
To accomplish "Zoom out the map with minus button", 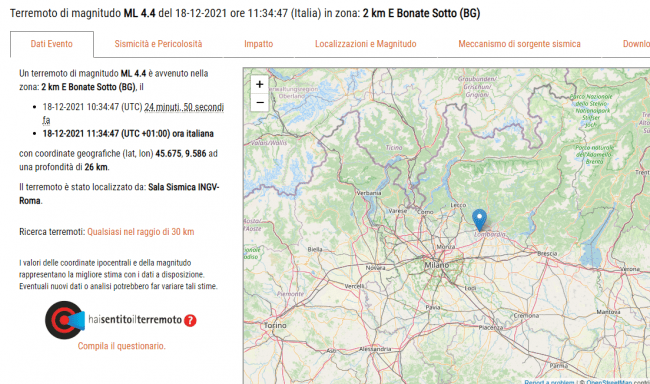I will point(260,102).
